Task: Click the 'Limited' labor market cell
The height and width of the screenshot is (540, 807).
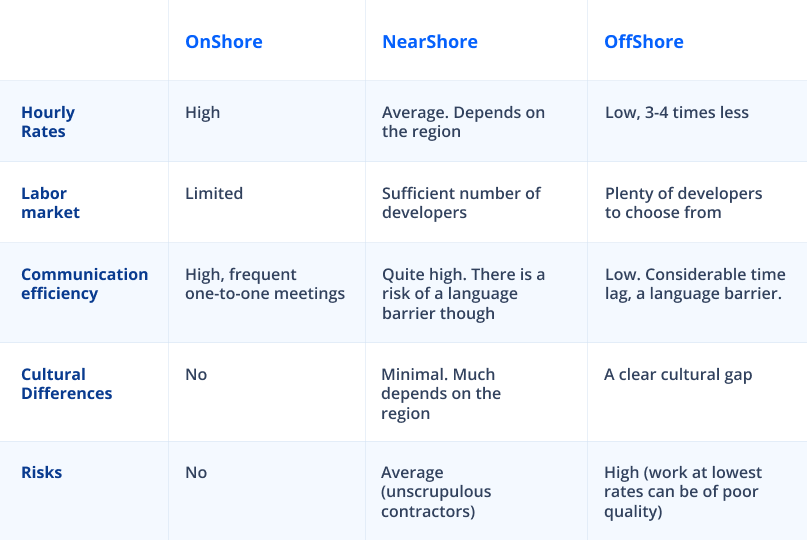Action: 214,193
